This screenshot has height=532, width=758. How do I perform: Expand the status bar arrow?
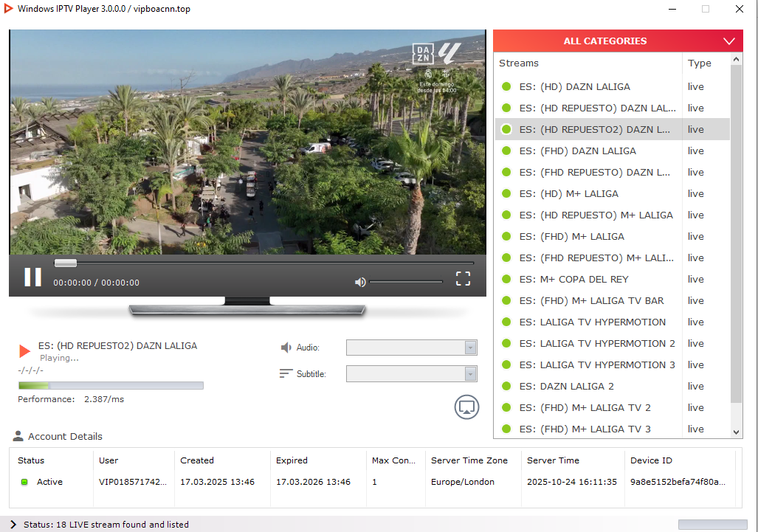coord(13,525)
